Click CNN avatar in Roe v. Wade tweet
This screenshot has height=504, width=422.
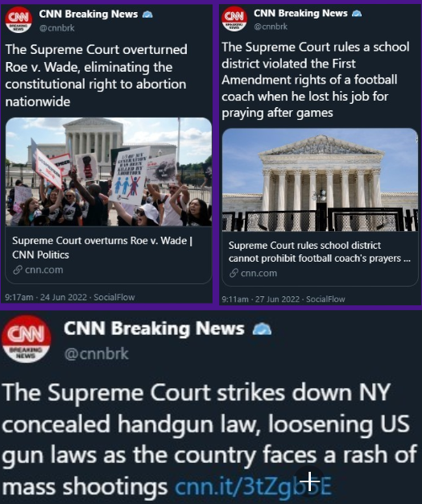[x=19, y=19]
